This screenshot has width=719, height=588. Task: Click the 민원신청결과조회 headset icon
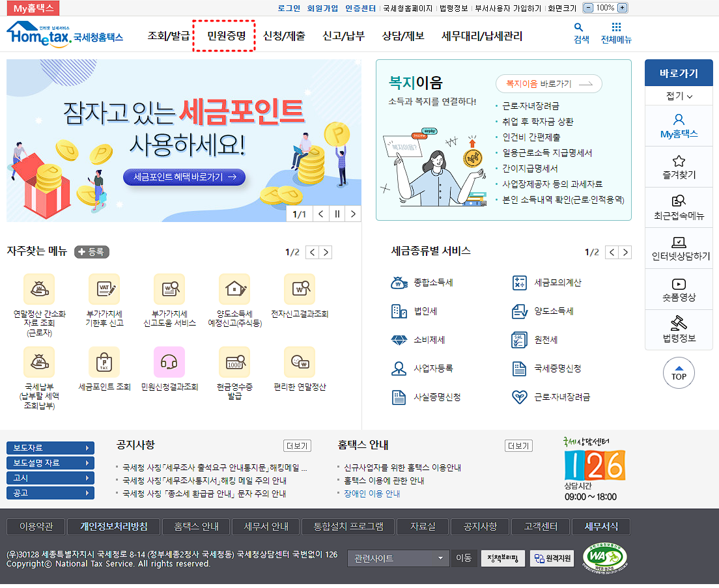click(169, 363)
